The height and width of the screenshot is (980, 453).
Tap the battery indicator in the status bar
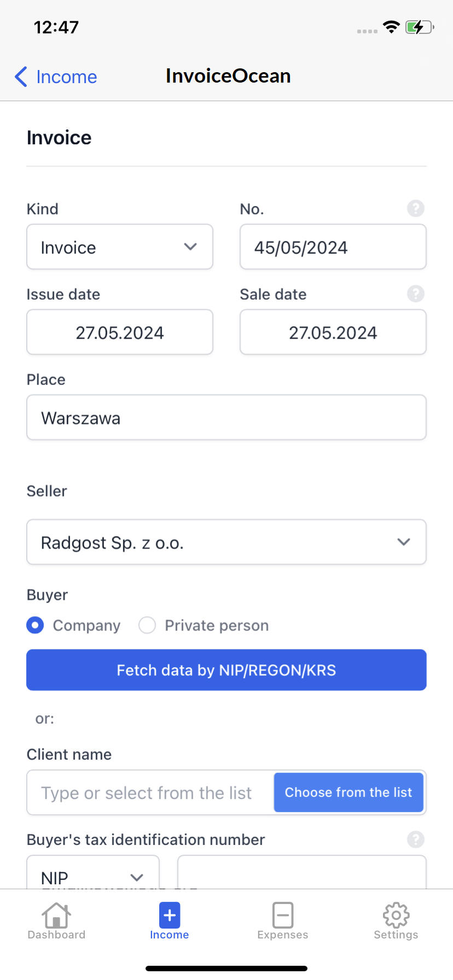point(419,27)
